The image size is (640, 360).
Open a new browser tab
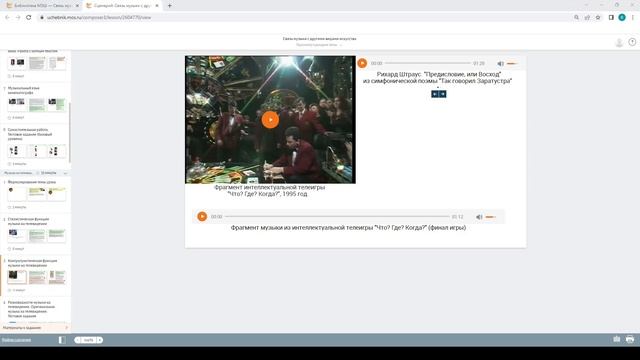point(169,6)
